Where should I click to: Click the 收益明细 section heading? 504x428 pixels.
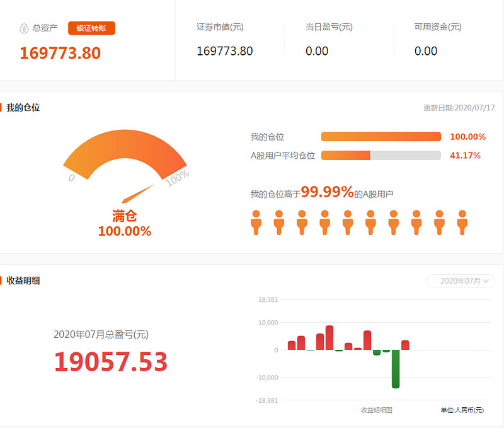tap(23, 281)
